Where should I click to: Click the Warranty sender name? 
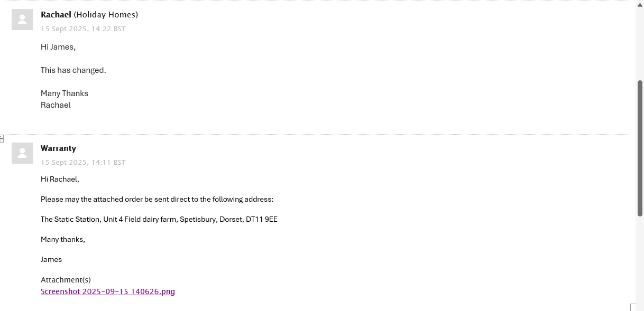click(x=58, y=148)
